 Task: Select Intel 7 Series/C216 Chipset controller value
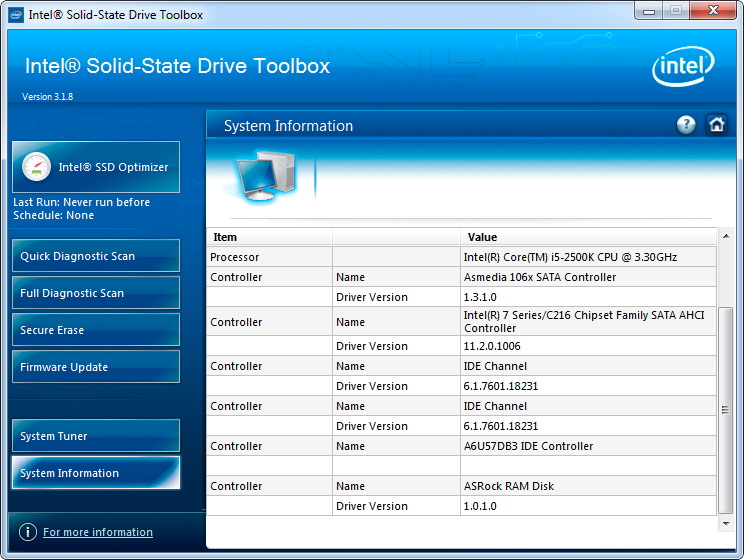click(x=588, y=321)
